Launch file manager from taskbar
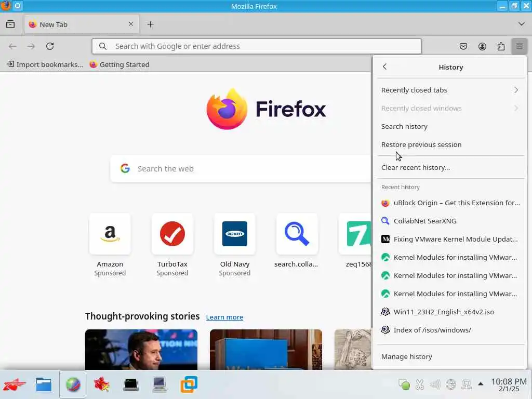The height and width of the screenshot is (399, 532). 44,384
